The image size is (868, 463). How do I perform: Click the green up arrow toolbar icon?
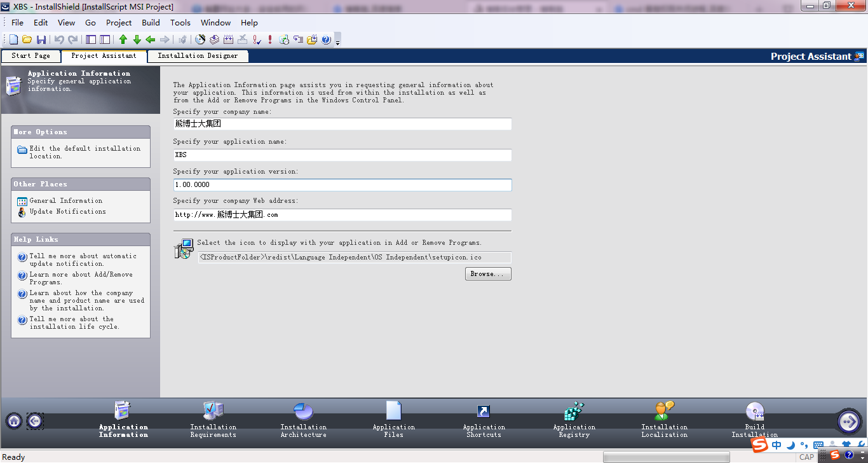click(123, 39)
